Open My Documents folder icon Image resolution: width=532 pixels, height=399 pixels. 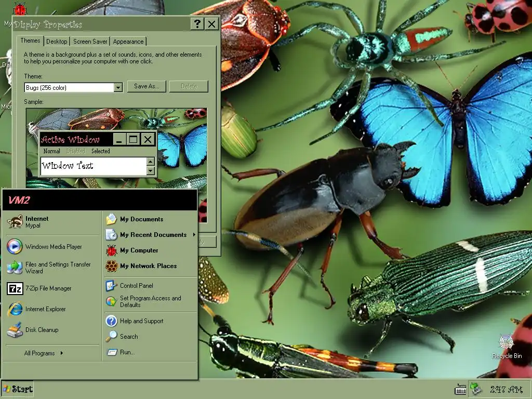(x=111, y=219)
